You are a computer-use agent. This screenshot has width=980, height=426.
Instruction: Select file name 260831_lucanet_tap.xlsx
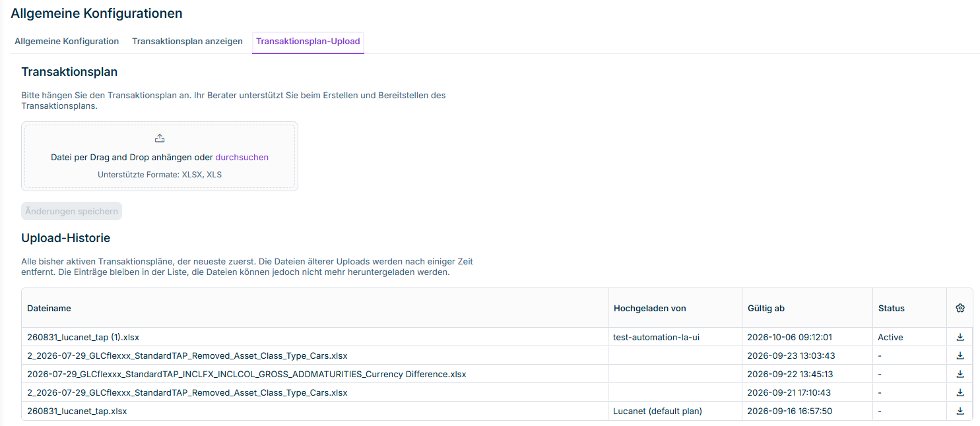[x=77, y=411]
